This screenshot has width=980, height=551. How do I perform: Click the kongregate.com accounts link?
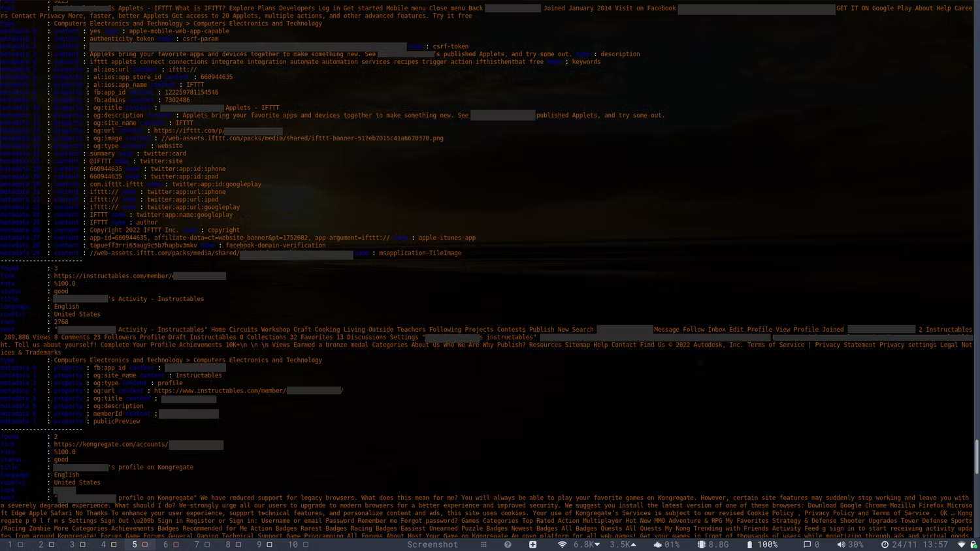[139, 445]
